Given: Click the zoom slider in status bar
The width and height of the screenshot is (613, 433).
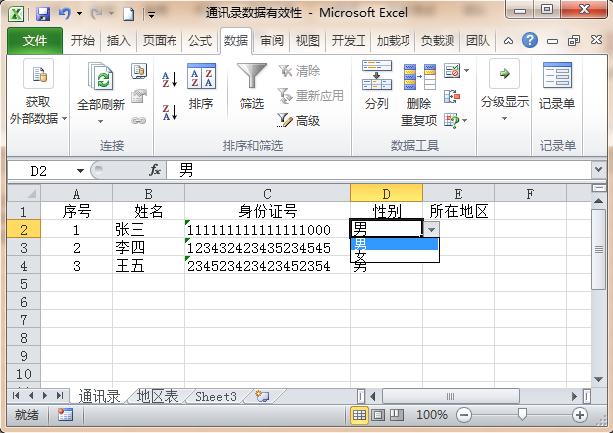Looking at the screenshot, I should click(x=522, y=414).
